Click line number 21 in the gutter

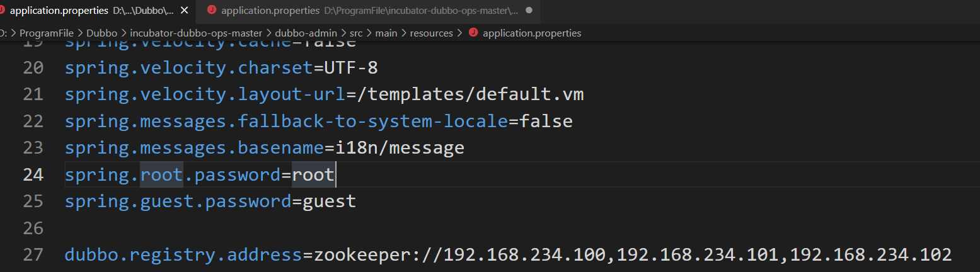click(33, 94)
